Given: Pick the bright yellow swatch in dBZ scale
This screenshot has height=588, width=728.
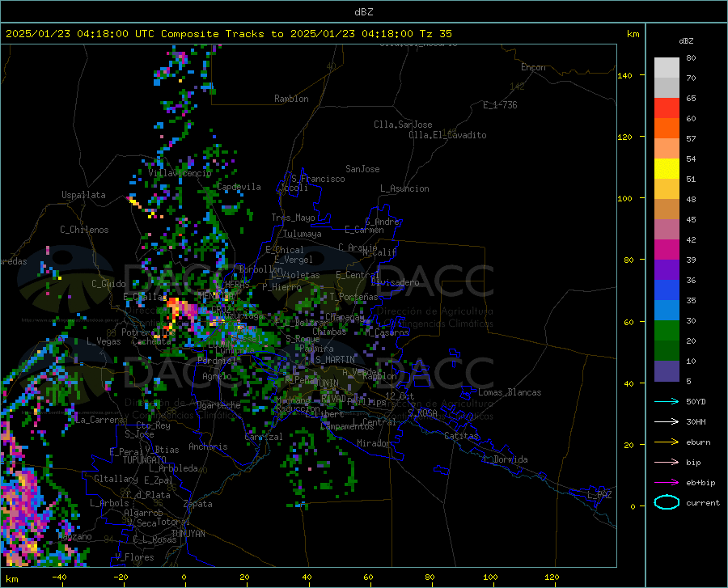Looking at the screenshot, I should click(x=667, y=169).
